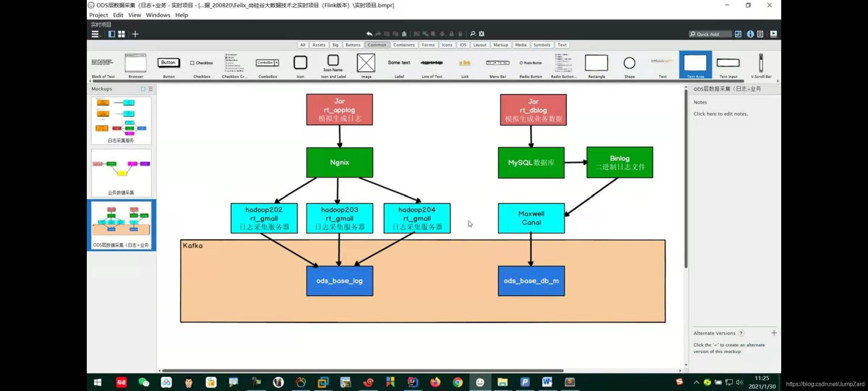Toggle the Inspector info icon
868x391 pixels.
pyautogui.click(x=750, y=34)
